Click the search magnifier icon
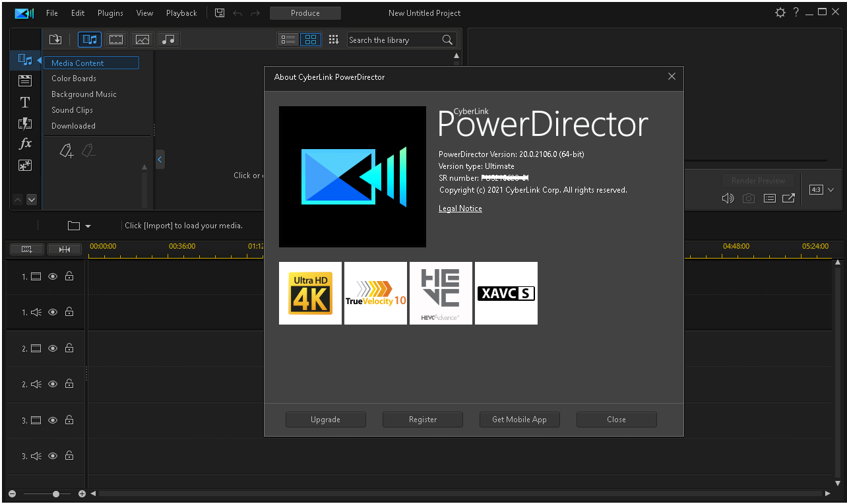This screenshot has height=504, width=847. click(x=447, y=40)
